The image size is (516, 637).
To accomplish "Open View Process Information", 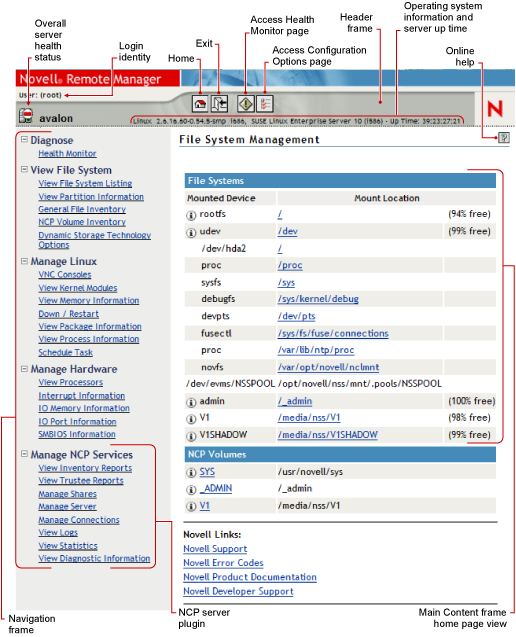I will [x=89, y=339].
